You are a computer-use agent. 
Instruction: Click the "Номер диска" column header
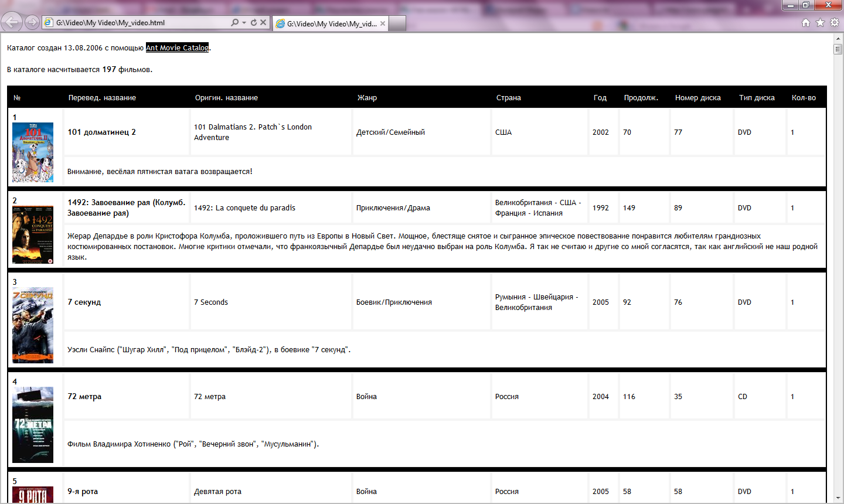[698, 98]
